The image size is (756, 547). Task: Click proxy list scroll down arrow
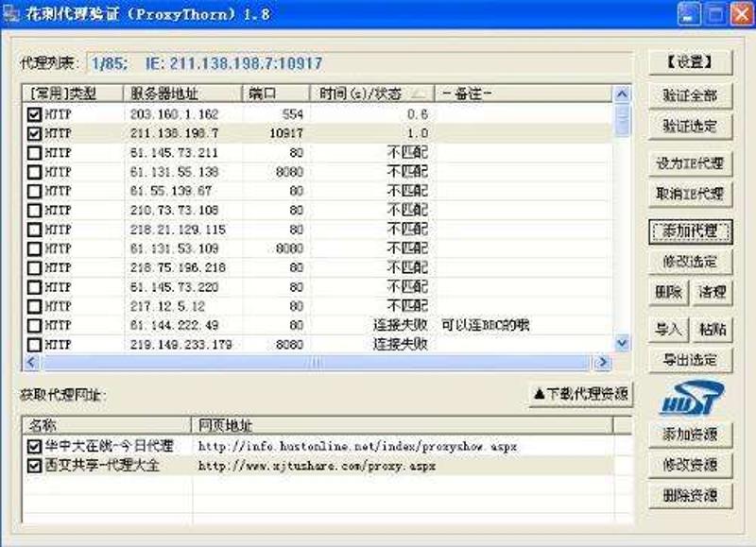click(622, 343)
